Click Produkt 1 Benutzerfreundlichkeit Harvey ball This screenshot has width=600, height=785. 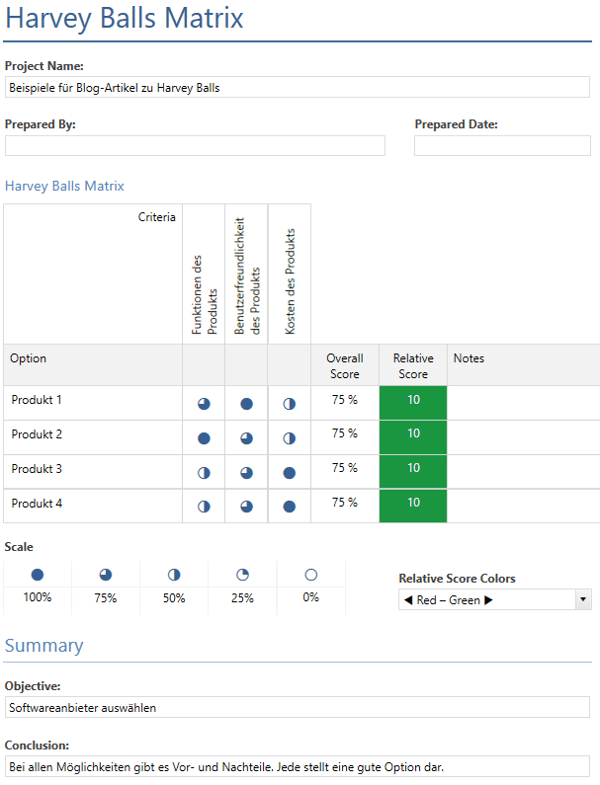(246, 404)
